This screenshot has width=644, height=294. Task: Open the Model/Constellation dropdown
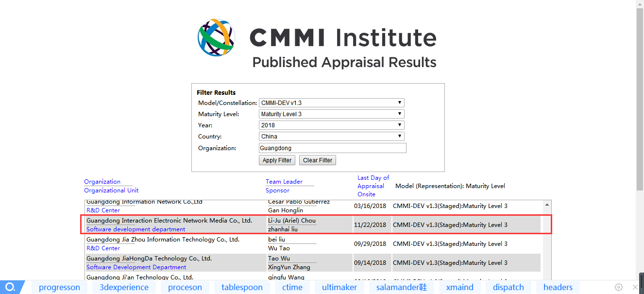(x=331, y=103)
